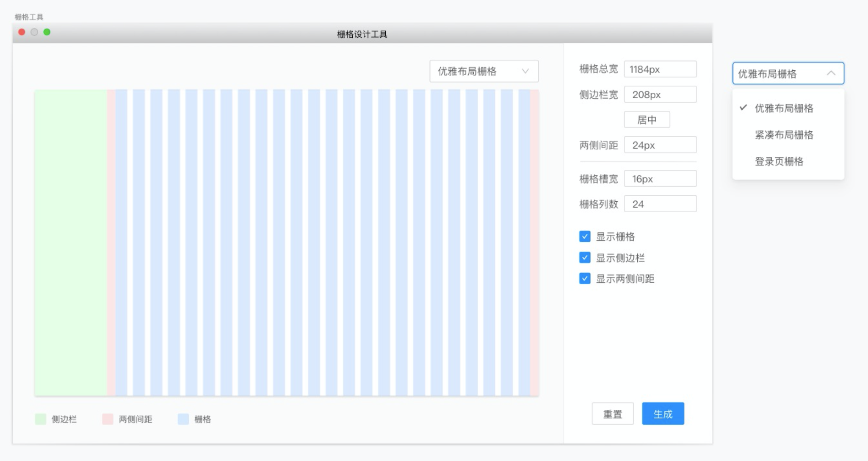Click the checkmark beside 优雅布局栅格 option
Image resolution: width=868 pixels, height=461 pixels.
click(x=743, y=108)
